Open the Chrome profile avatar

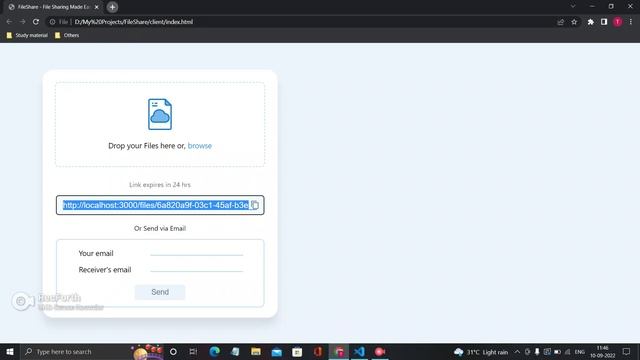tap(618, 22)
